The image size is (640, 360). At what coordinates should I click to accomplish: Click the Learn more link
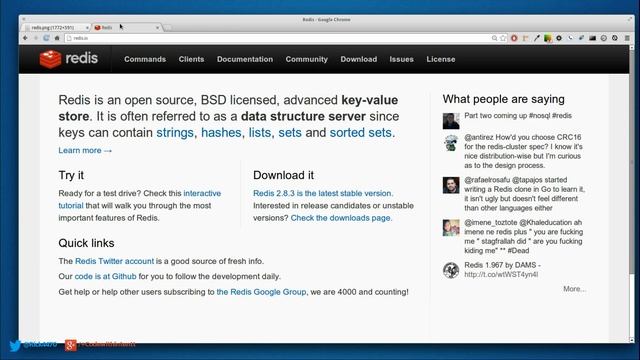point(85,150)
